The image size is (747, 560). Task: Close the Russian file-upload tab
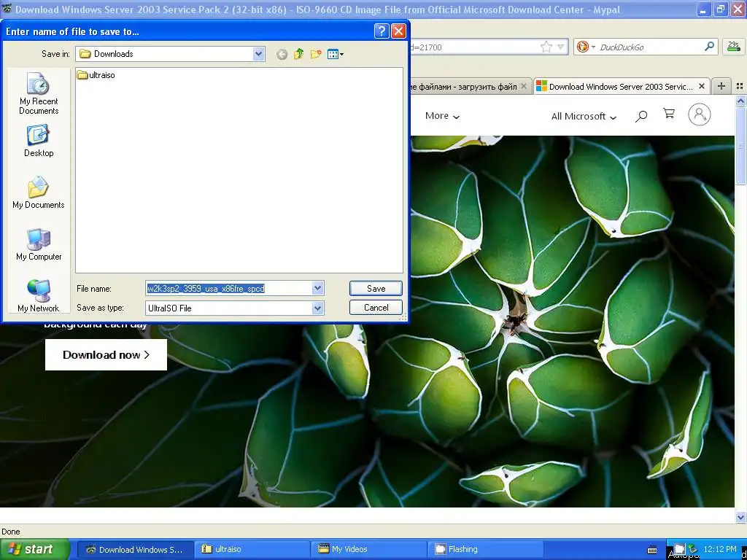coord(524,86)
